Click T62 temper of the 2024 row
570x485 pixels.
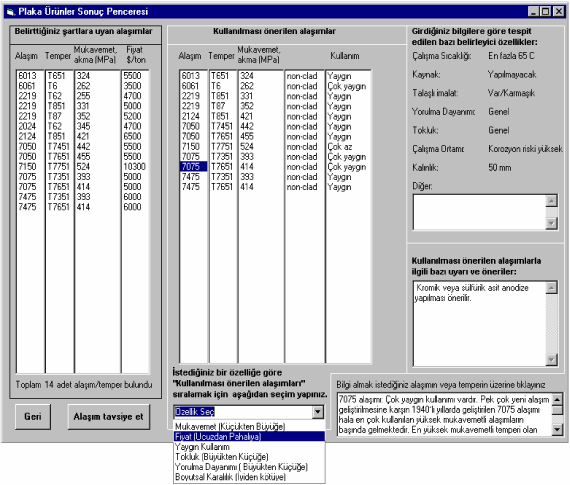coord(55,126)
